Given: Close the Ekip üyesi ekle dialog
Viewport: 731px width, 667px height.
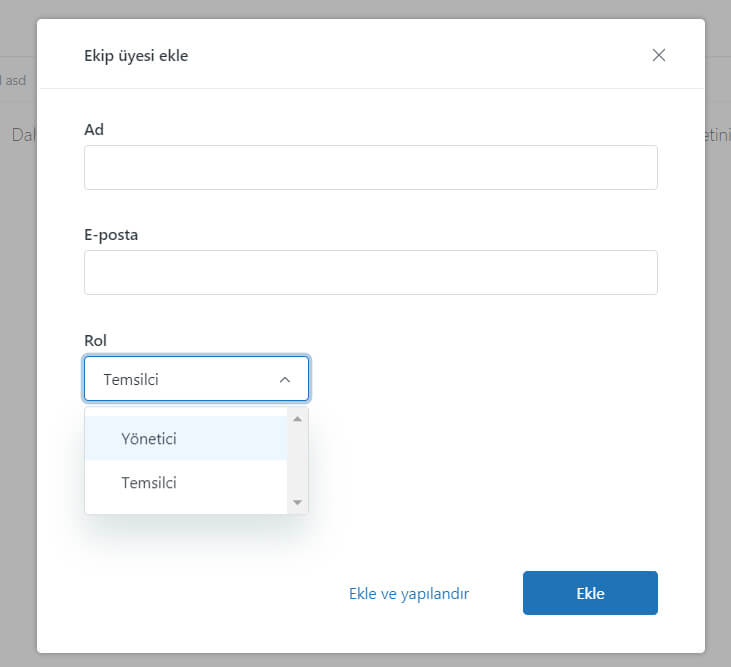Looking at the screenshot, I should 658,55.
